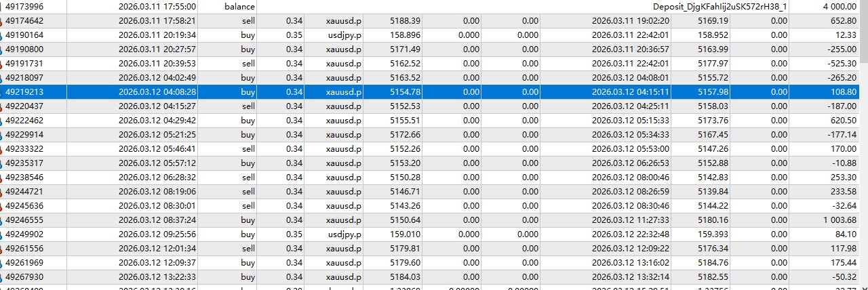This screenshot has height=290, width=868.
Task: Click loss value -177.14
Action: [842, 134]
